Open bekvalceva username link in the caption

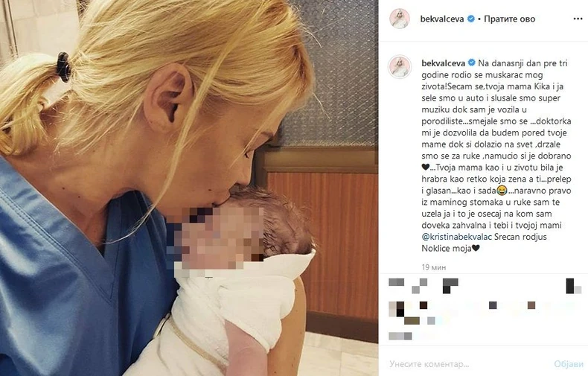click(444, 63)
